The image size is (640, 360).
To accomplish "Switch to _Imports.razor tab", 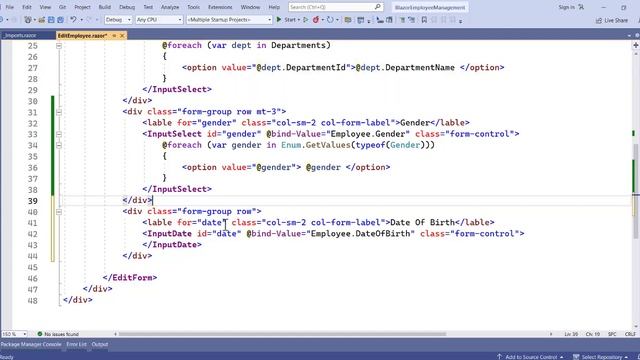I will (x=20, y=36).
